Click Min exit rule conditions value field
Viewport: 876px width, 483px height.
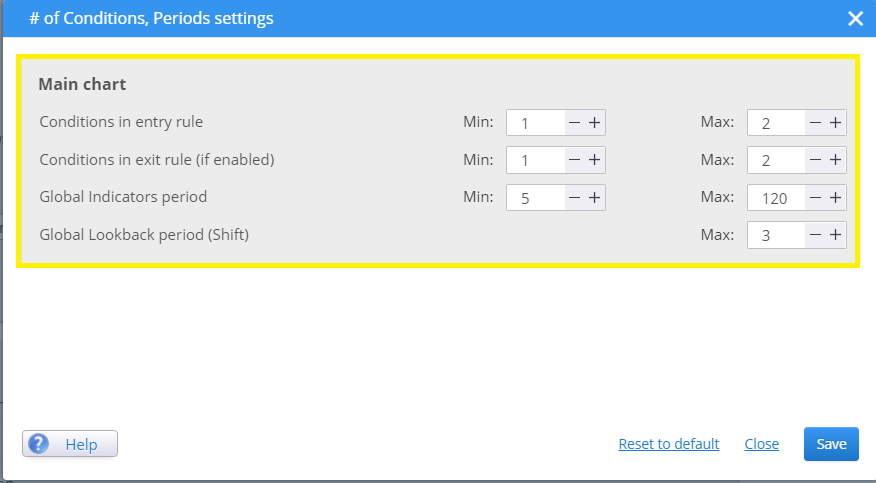pyautogui.click(x=536, y=160)
